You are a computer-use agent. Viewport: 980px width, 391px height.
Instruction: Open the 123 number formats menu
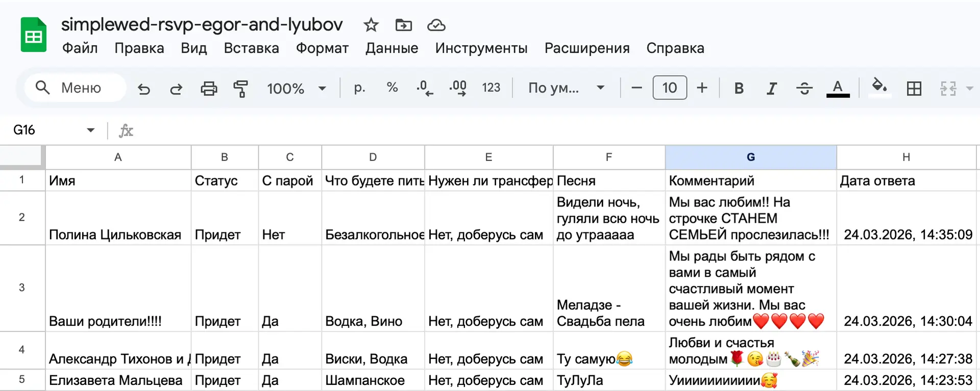pyautogui.click(x=491, y=88)
